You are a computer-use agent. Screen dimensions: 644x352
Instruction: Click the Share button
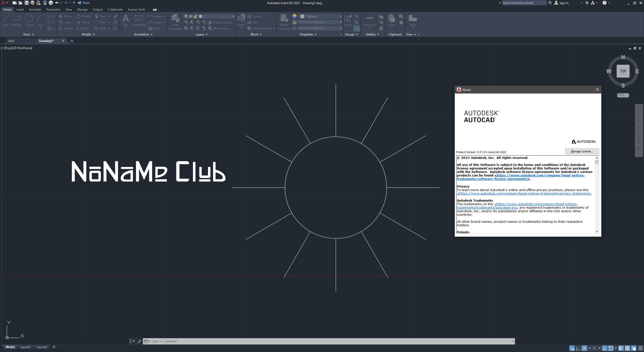click(83, 3)
